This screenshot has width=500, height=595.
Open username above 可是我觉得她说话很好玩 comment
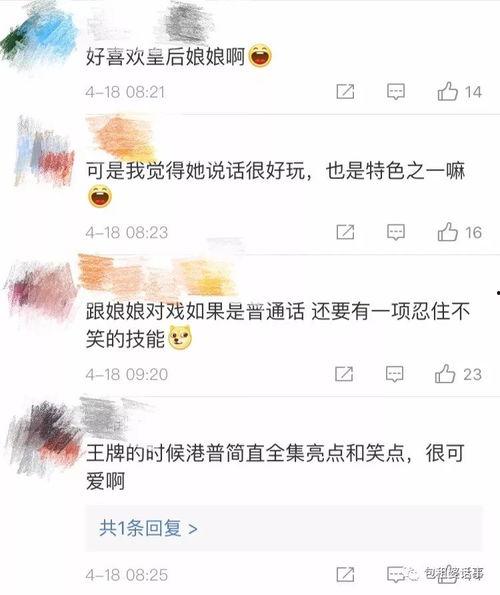121,137
